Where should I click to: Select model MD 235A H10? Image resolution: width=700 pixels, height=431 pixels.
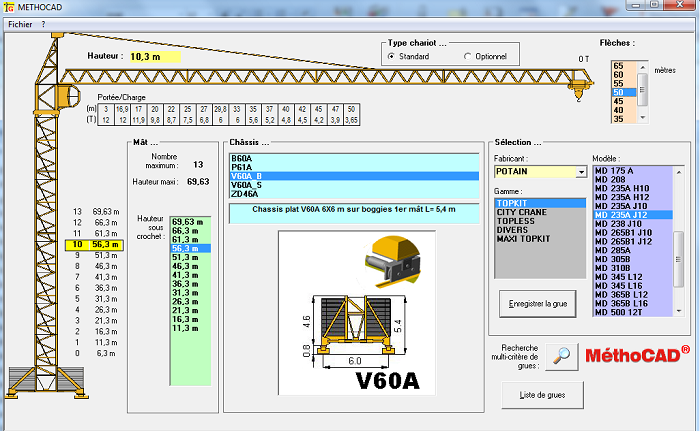633,188
